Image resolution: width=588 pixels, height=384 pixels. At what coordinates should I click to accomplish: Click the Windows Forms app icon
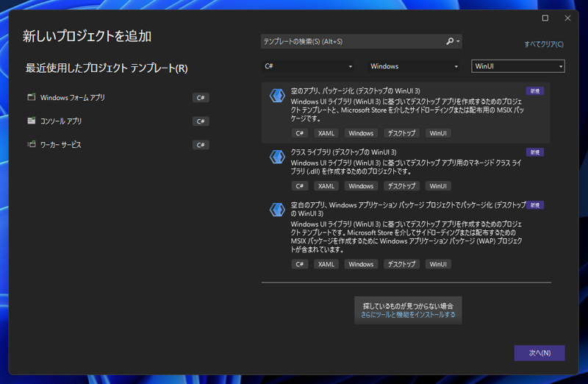32,97
